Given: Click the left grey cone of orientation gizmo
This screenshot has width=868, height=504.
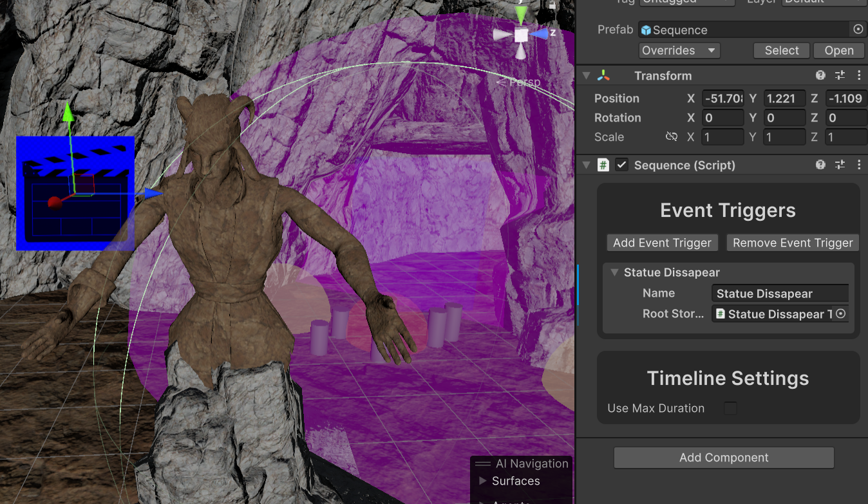Looking at the screenshot, I should [502, 35].
